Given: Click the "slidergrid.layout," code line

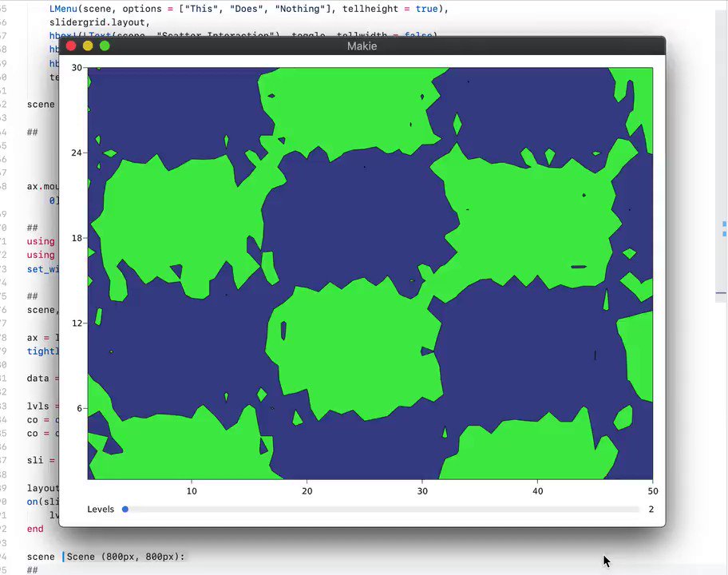Looking at the screenshot, I should (x=99, y=22).
